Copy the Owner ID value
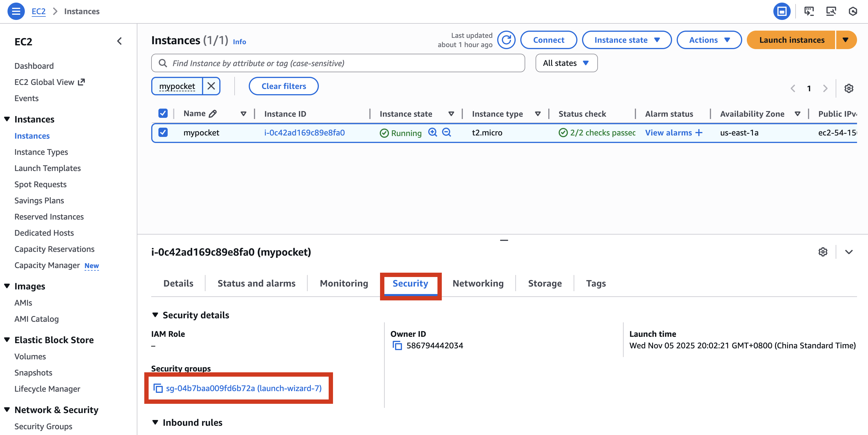 click(397, 345)
